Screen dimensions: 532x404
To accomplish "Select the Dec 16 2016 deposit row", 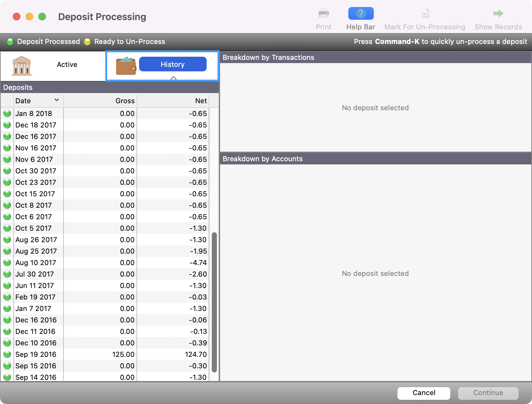I will click(96, 320).
